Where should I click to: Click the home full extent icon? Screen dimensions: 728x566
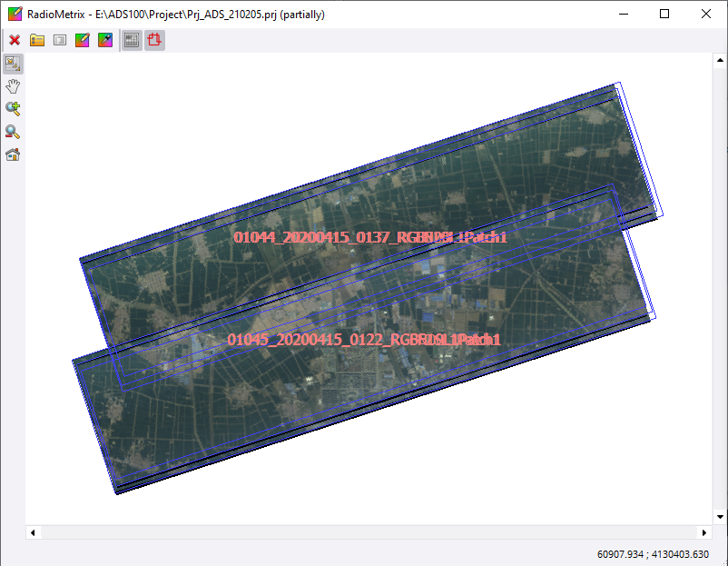13,154
